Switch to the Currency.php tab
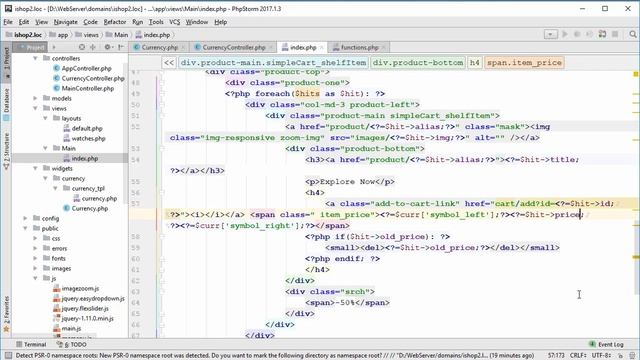 tap(159, 47)
